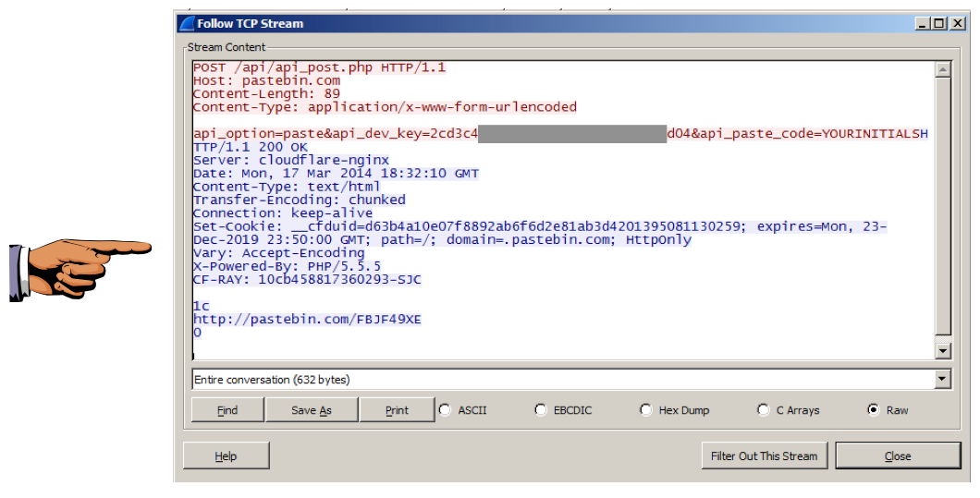Close the stream dialog with Close button
This screenshot has width=980, height=498.
898,455
